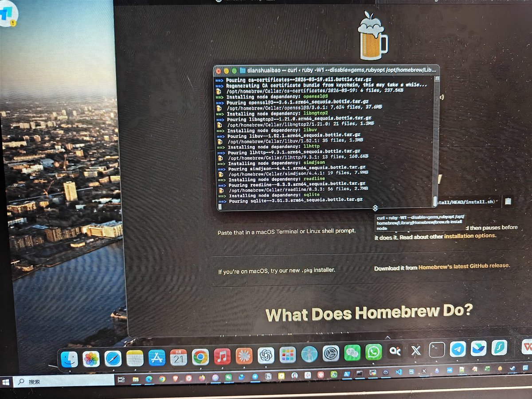
Task: Open System Settings gear in the dock
Action: coord(331,353)
